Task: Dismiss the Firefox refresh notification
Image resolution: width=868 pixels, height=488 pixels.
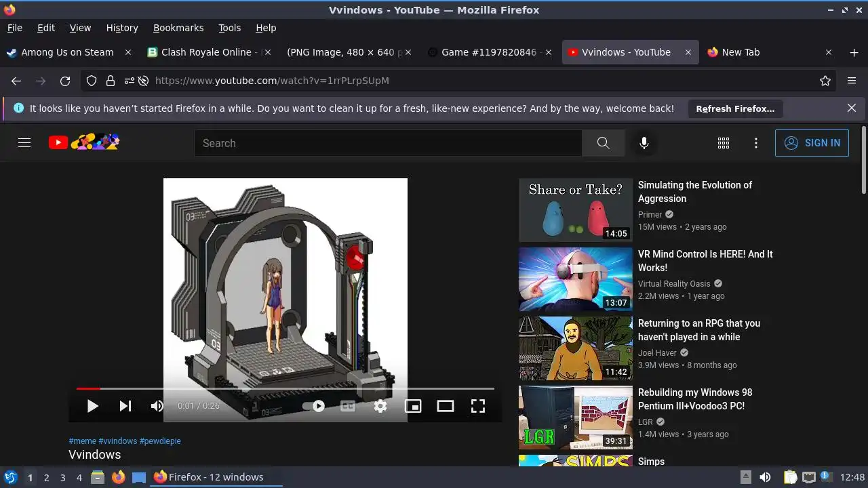Action: coord(852,108)
